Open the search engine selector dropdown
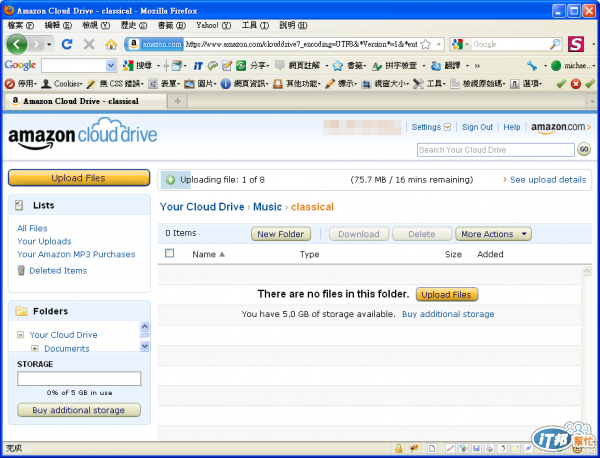The width and height of the screenshot is (600, 458). [466, 44]
